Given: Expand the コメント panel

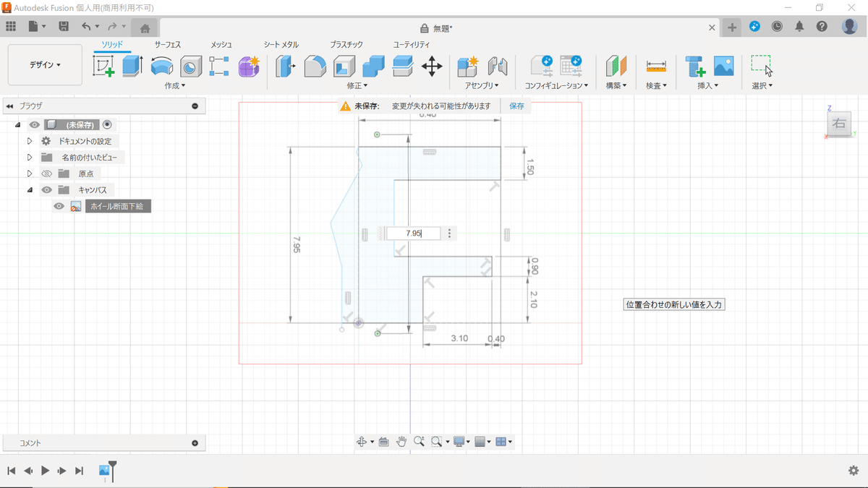Looking at the screenshot, I should point(195,443).
